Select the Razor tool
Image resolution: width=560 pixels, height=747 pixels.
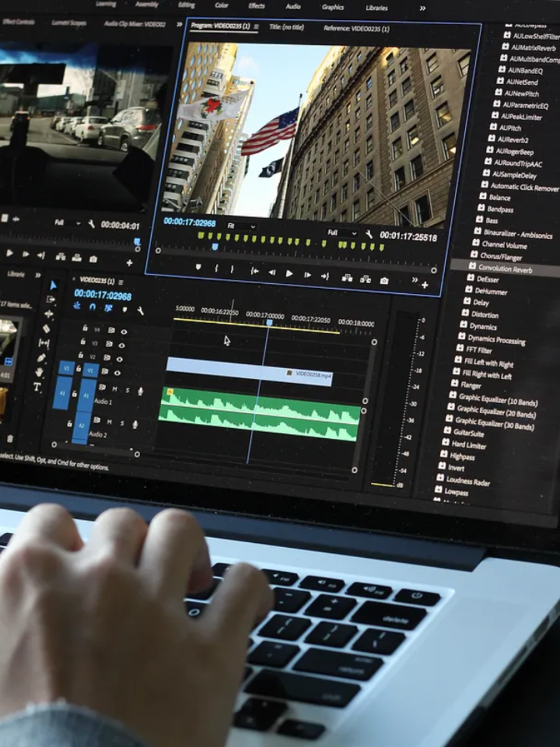47,329
